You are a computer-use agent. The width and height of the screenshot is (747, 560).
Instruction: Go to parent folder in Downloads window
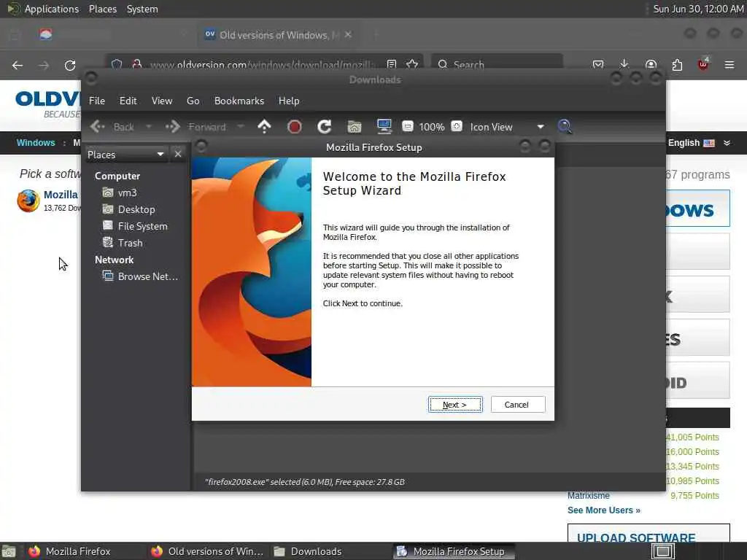tap(264, 127)
